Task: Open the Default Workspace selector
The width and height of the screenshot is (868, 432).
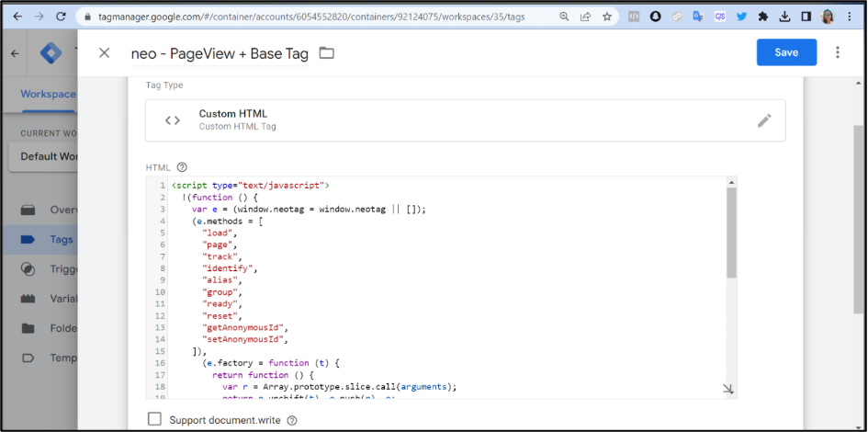Action: pos(43,157)
